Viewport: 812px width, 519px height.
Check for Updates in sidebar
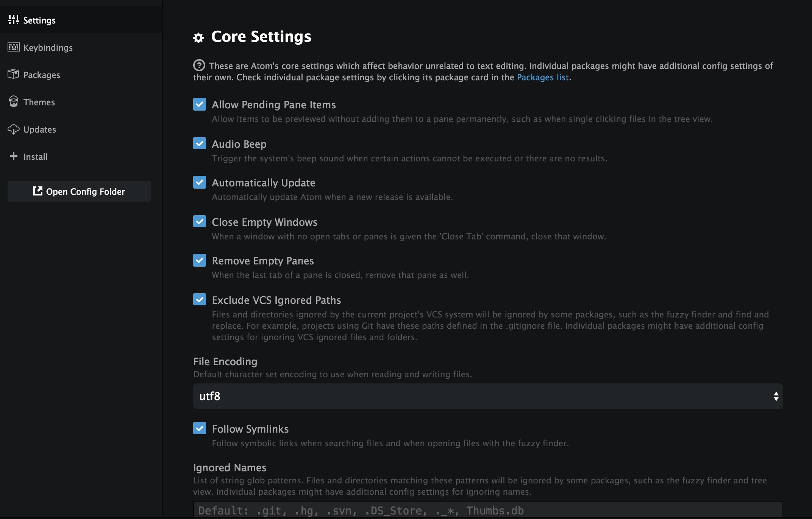coord(40,129)
